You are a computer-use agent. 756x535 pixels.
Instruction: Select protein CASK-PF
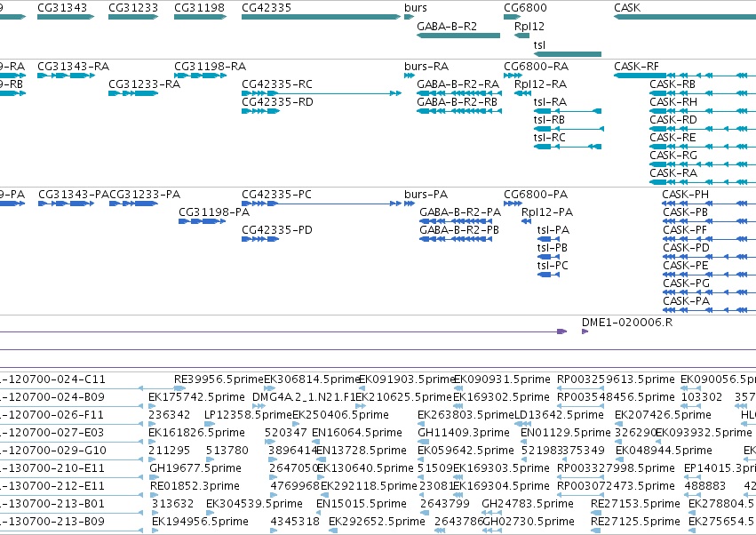tap(709, 239)
